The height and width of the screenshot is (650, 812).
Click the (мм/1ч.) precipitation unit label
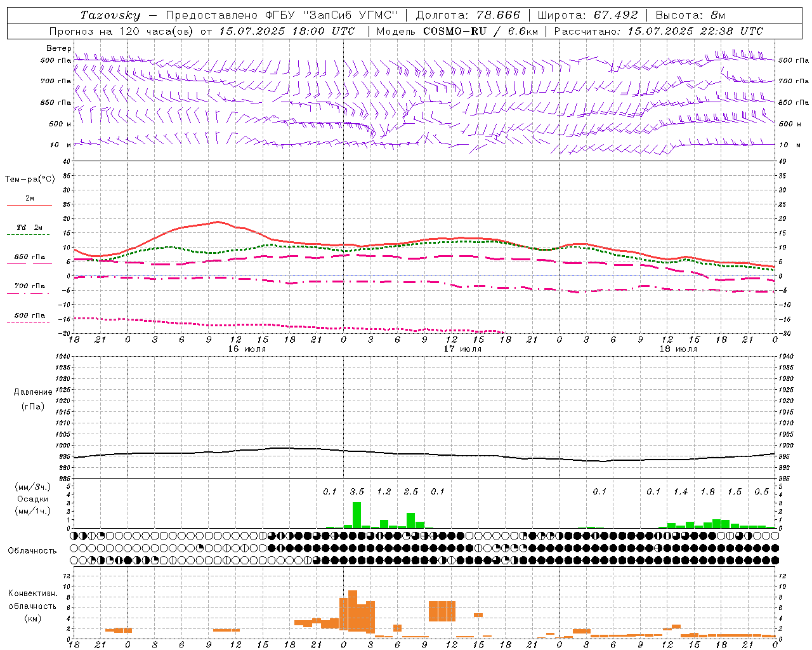tap(33, 511)
